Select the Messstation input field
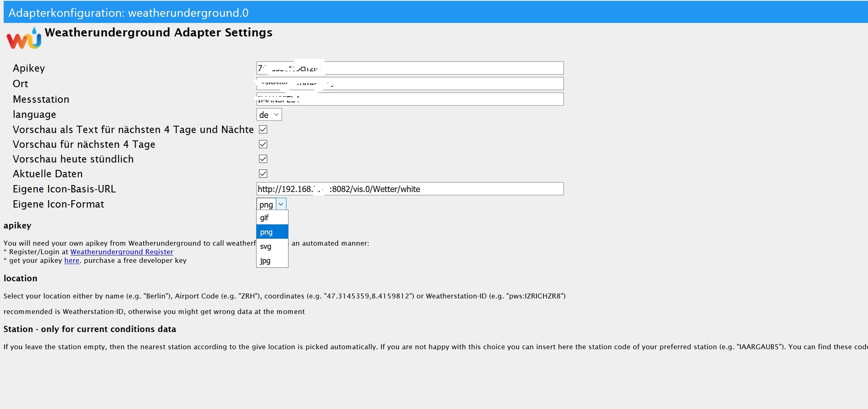This screenshot has height=409, width=868. point(410,99)
